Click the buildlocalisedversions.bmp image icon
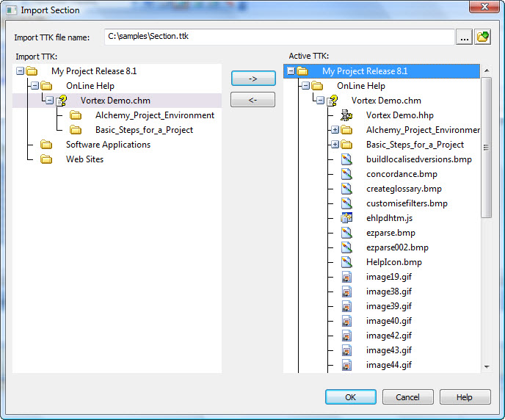The height and width of the screenshot is (420, 505). (346, 159)
